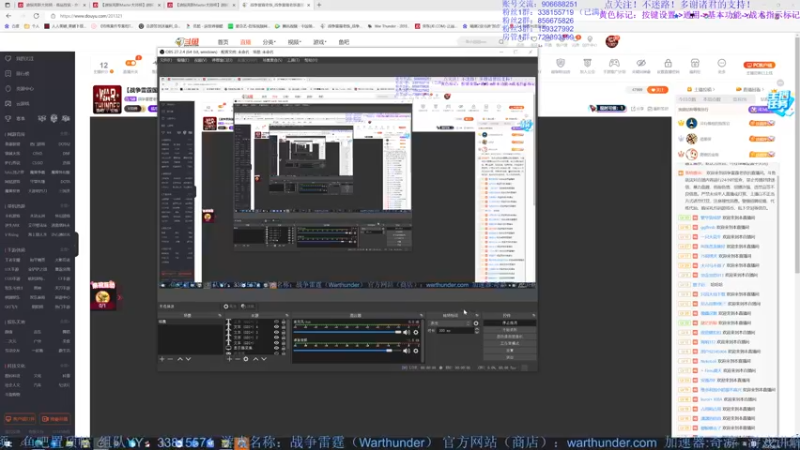Collapse the Douyu left sidebar handle
The height and width of the screenshot is (450, 800).
pos(77,243)
